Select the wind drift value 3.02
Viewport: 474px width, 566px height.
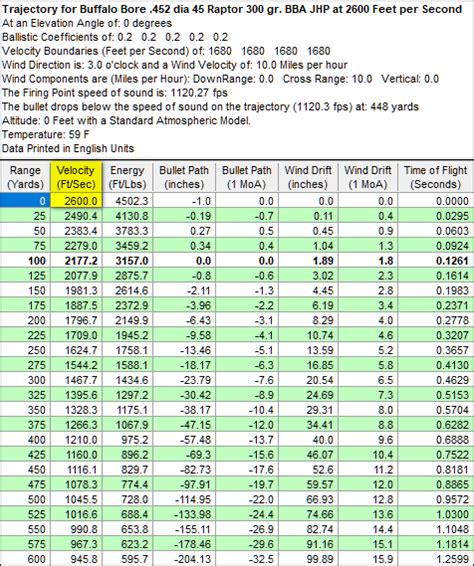pyautogui.click(x=308, y=275)
